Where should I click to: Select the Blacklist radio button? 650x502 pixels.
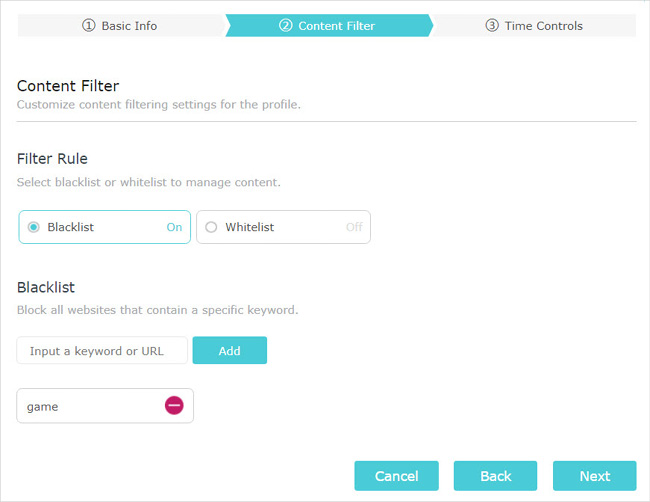tap(34, 227)
